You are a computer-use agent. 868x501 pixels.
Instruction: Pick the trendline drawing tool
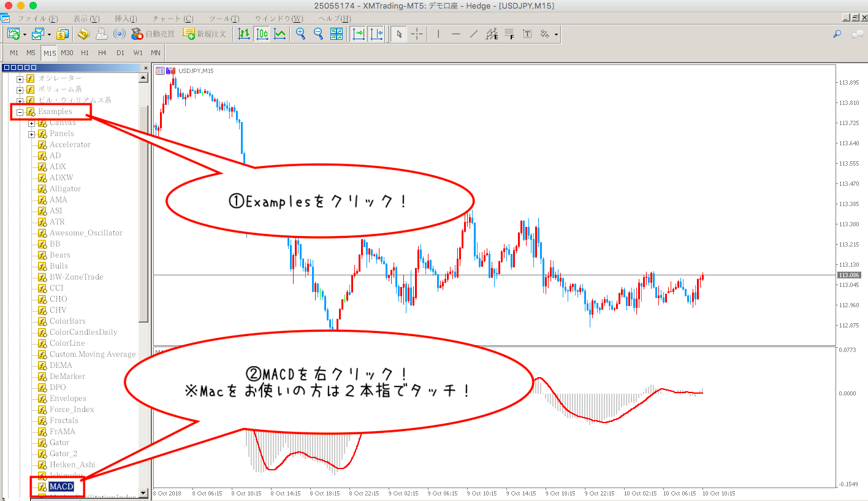click(473, 34)
